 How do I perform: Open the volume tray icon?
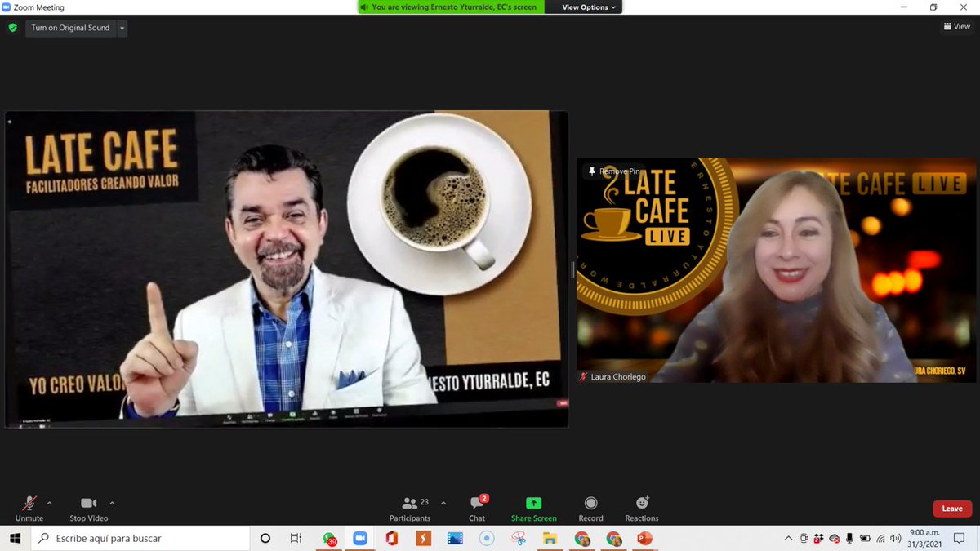(x=896, y=539)
